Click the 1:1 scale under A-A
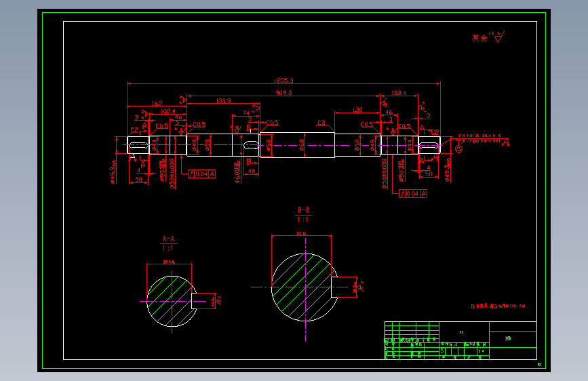This screenshot has height=381, width=588. tap(168, 248)
